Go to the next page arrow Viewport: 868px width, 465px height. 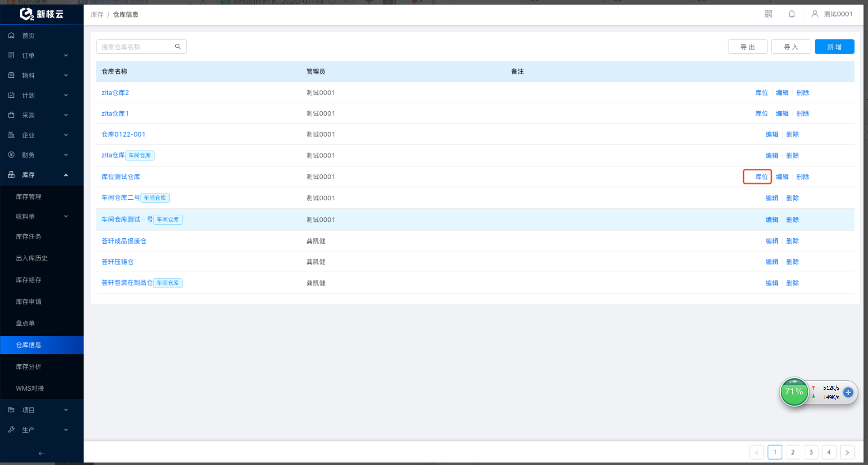click(847, 452)
